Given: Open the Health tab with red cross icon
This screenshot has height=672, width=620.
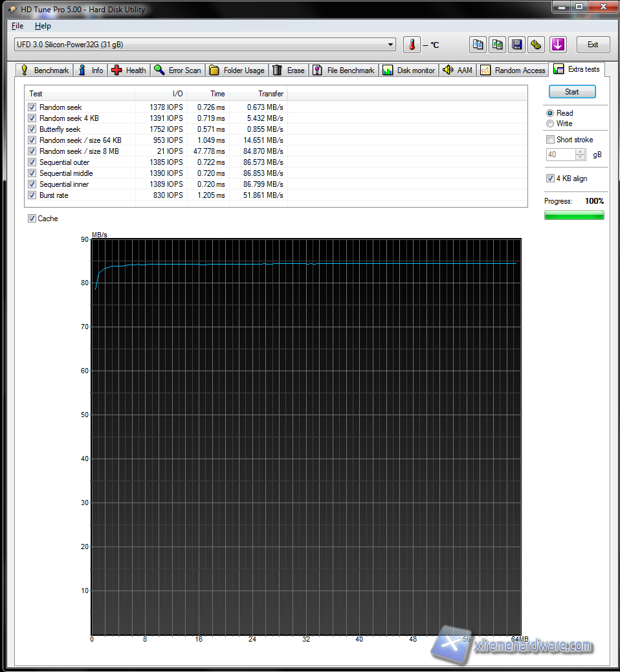Looking at the screenshot, I should click(x=129, y=70).
